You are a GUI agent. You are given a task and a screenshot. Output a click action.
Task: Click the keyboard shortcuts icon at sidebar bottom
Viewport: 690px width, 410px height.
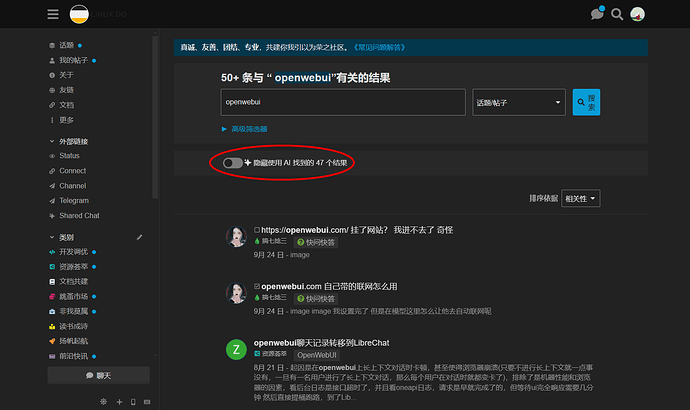pyautogui.click(x=147, y=402)
